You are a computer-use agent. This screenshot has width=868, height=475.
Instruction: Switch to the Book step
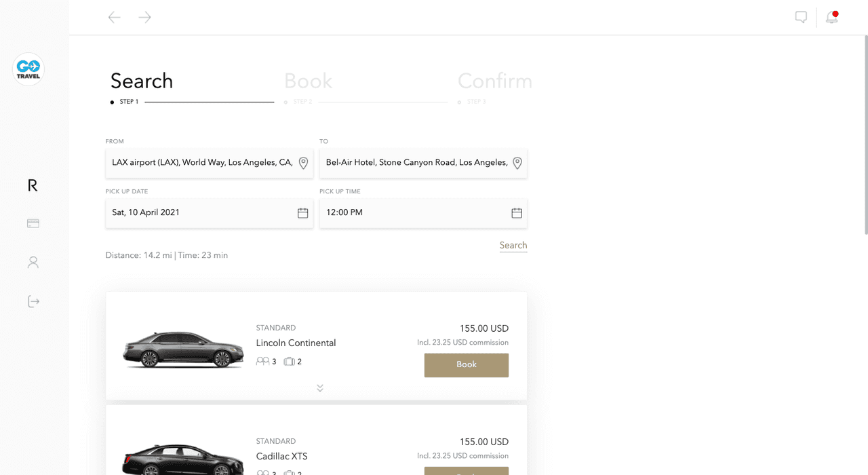click(x=308, y=81)
